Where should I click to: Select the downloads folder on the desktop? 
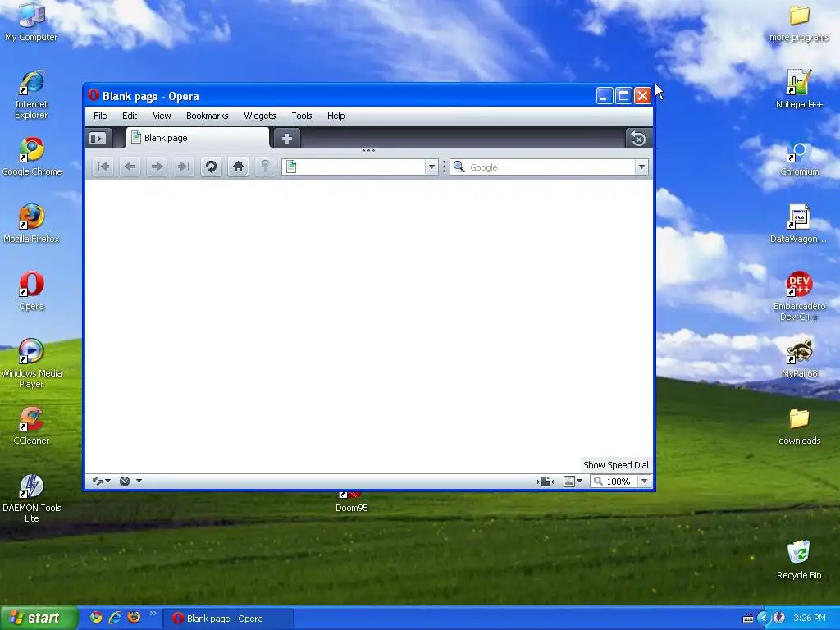[x=799, y=427]
